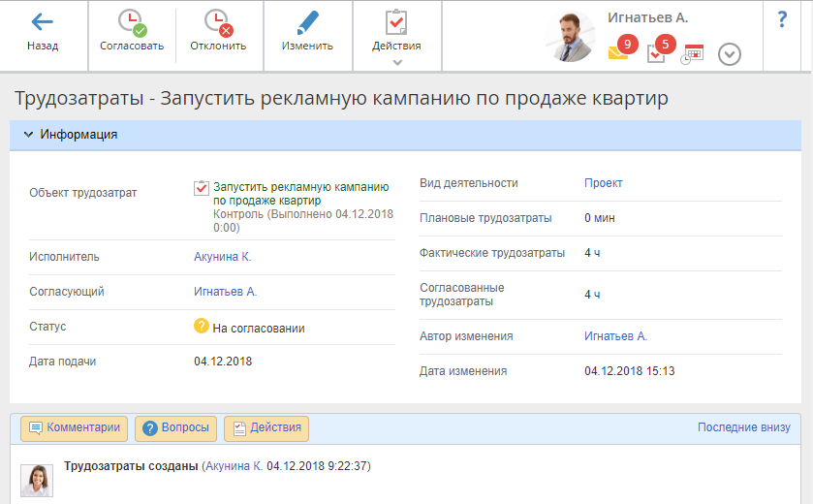Switch to the Действия history tab
The image size is (813, 504).
[266, 427]
